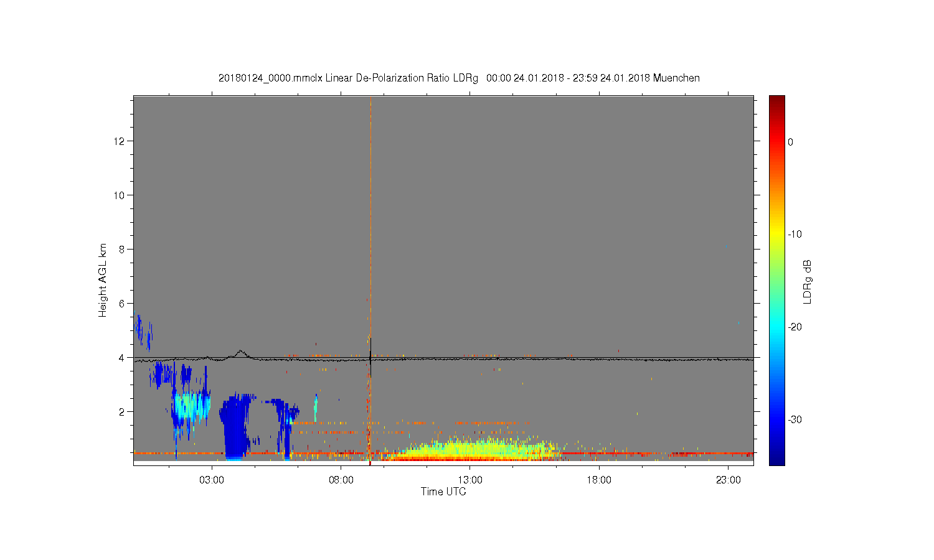Click the height tick label 2

[123, 412]
